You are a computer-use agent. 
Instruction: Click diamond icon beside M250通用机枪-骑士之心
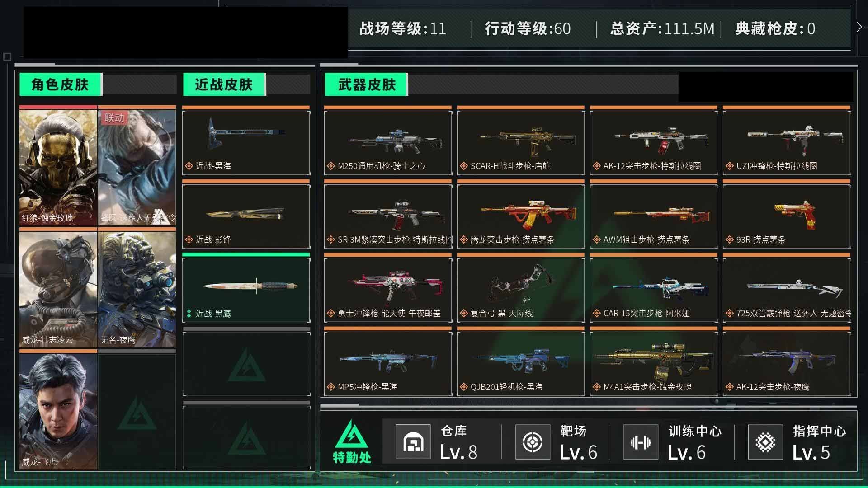pyautogui.click(x=331, y=166)
